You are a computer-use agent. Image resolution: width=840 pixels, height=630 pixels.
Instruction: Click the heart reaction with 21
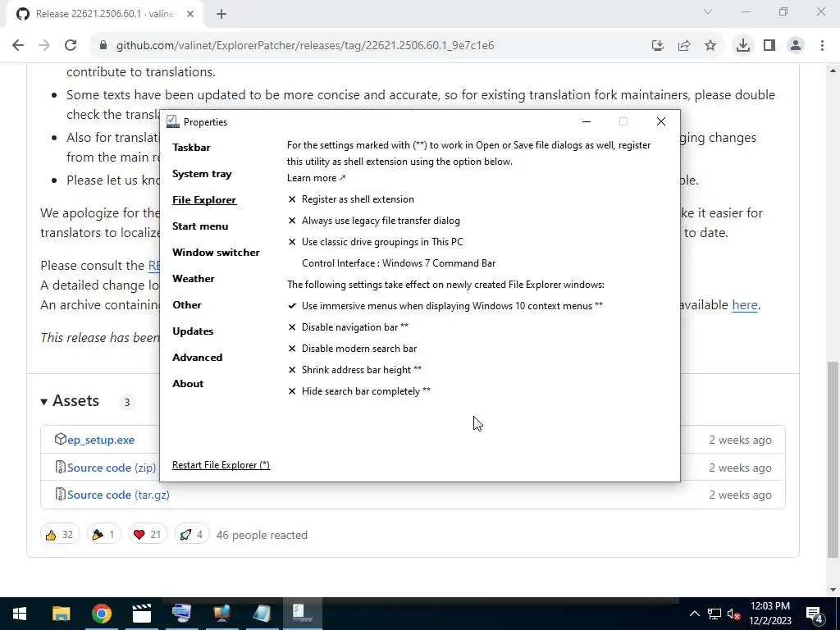[148, 535]
